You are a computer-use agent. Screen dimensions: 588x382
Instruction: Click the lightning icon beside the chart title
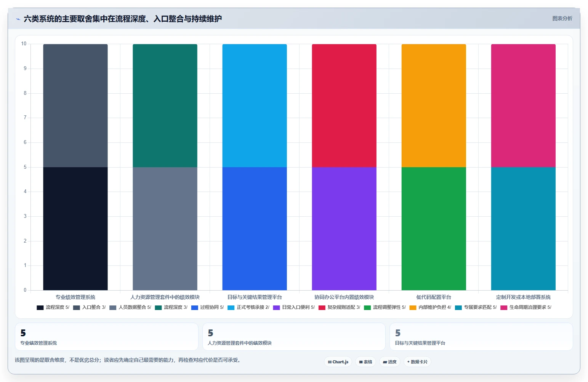(x=18, y=19)
